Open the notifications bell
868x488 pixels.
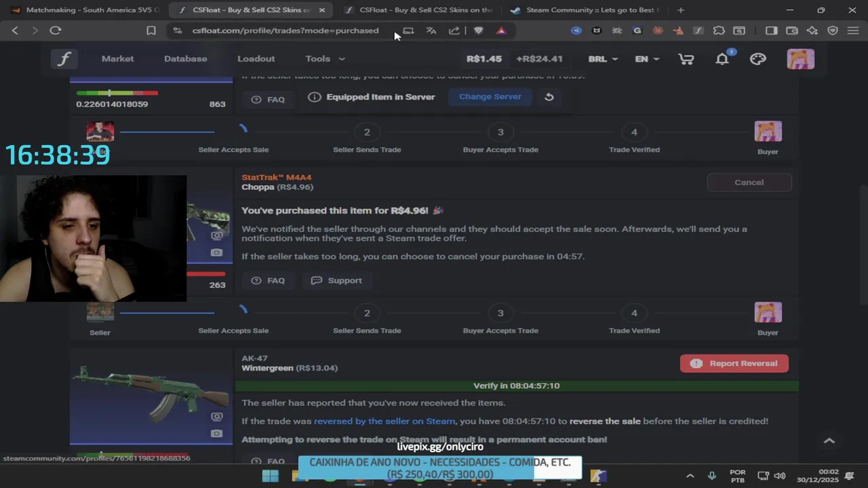click(x=722, y=59)
